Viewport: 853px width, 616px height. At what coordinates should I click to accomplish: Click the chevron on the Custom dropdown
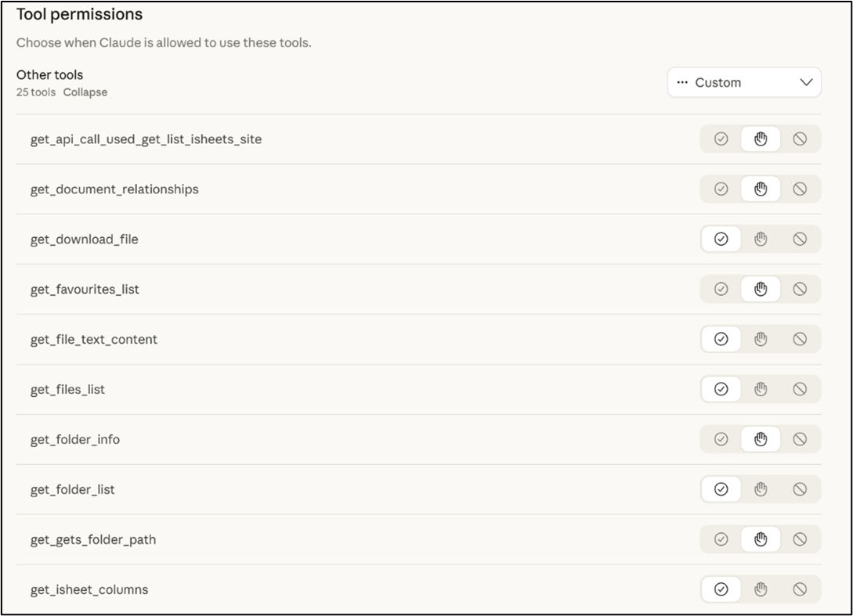pyautogui.click(x=806, y=82)
